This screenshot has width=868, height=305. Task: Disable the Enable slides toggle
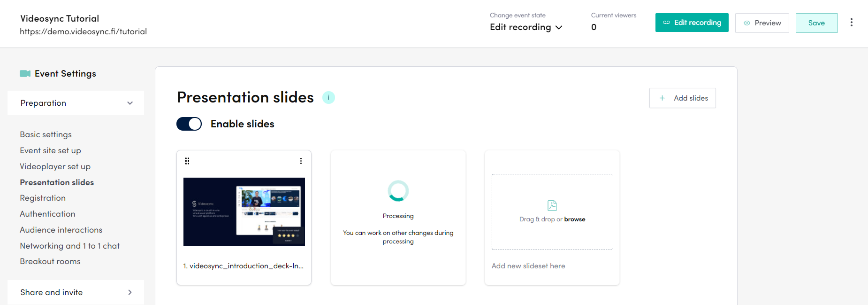point(189,124)
